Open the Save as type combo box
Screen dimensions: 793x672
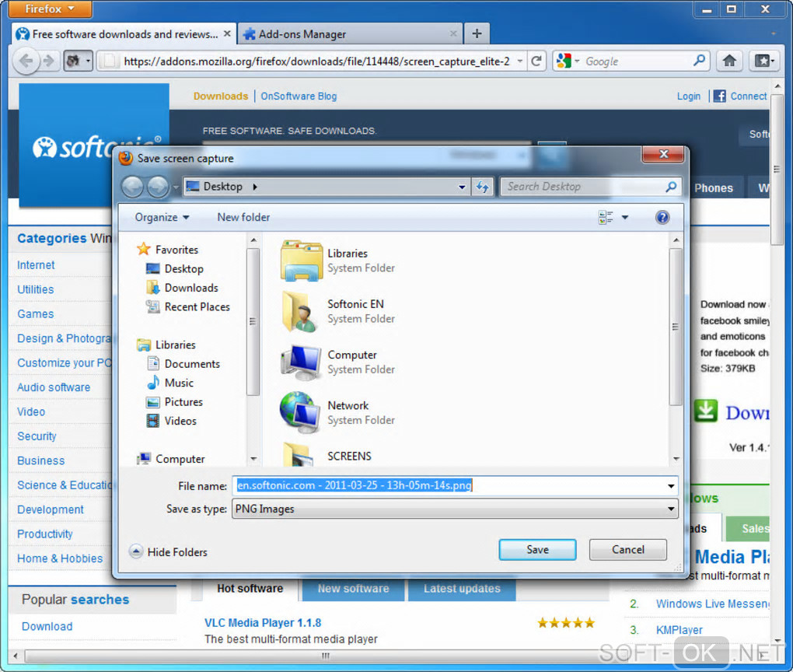point(455,509)
